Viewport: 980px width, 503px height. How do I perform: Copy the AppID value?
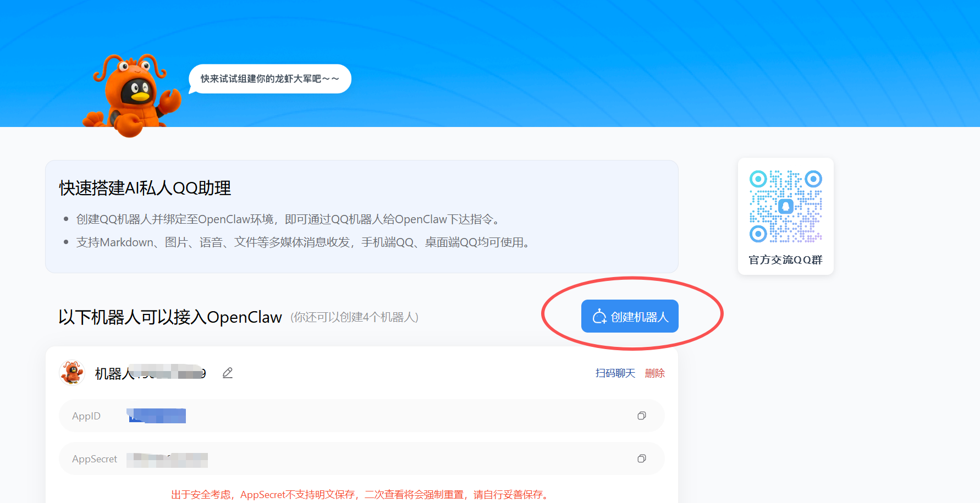coord(641,416)
